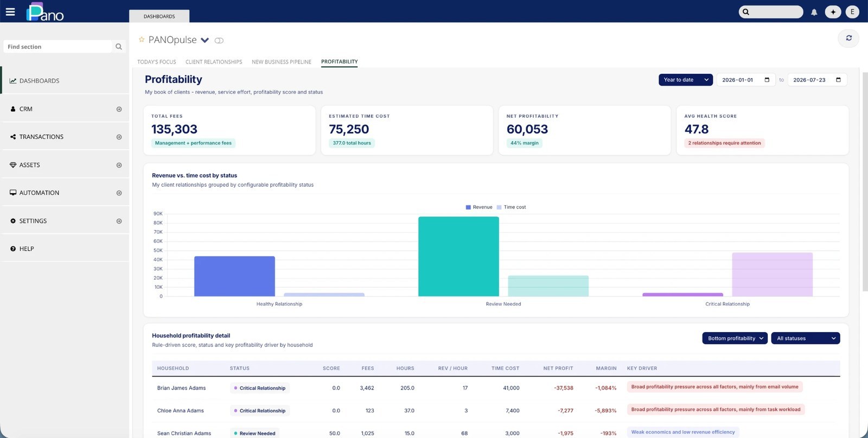The height and width of the screenshot is (438, 868).
Task: Open calendar picker for start date
Action: coord(767,80)
